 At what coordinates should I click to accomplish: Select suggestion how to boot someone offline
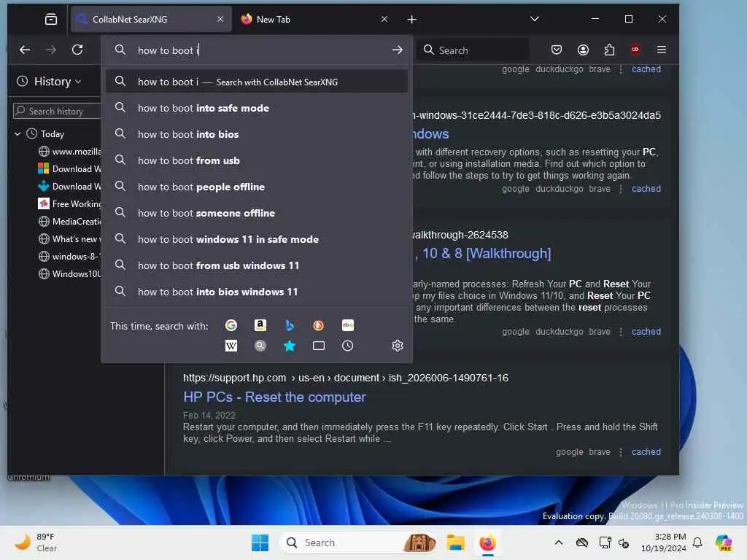pyautogui.click(x=257, y=213)
